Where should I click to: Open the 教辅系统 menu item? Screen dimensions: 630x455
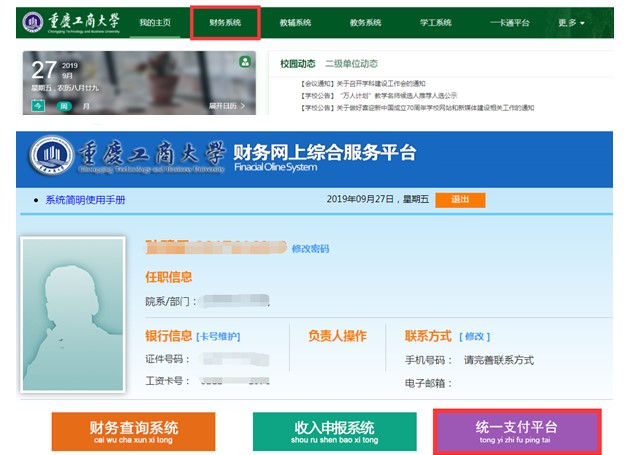point(294,22)
